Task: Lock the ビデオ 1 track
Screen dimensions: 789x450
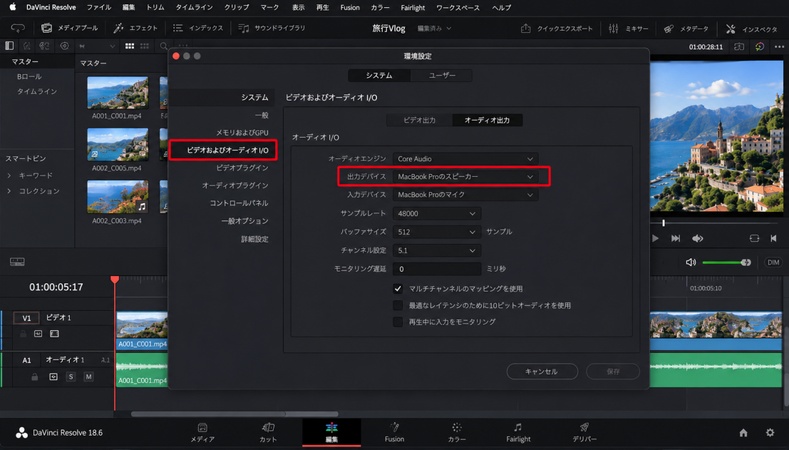Action: pyautogui.click(x=23, y=334)
